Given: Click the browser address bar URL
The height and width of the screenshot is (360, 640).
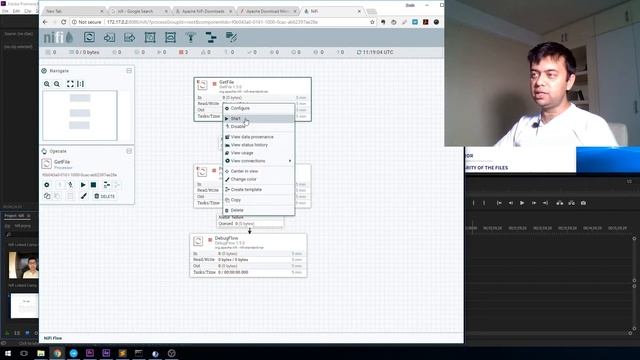Looking at the screenshot, I should click(x=212, y=22).
